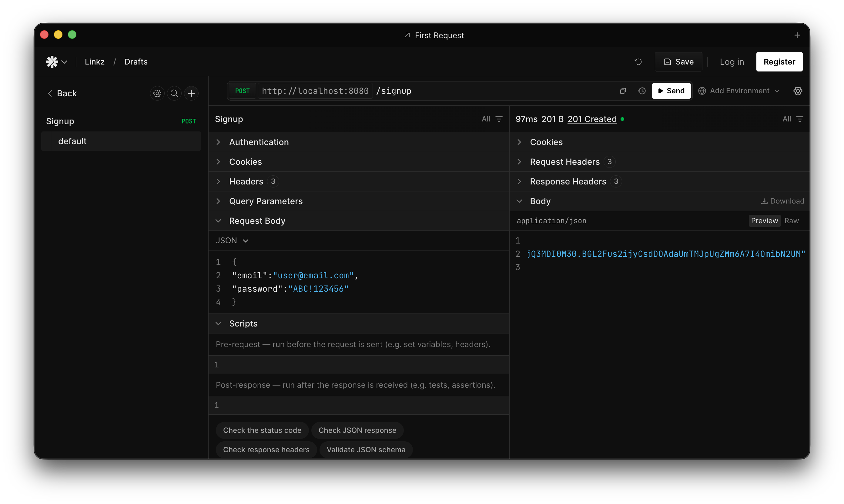Expand Query Parameters section

click(359, 201)
